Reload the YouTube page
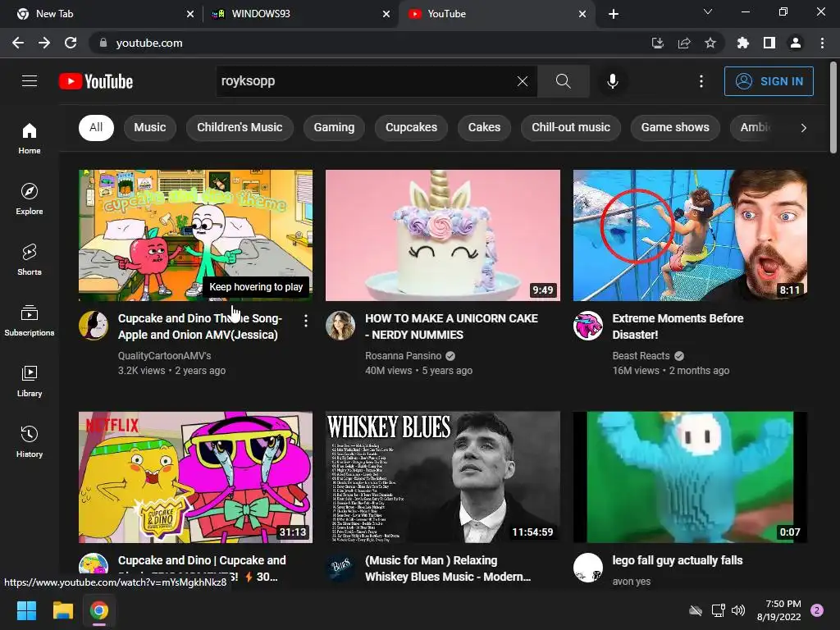840x630 pixels. [71, 43]
